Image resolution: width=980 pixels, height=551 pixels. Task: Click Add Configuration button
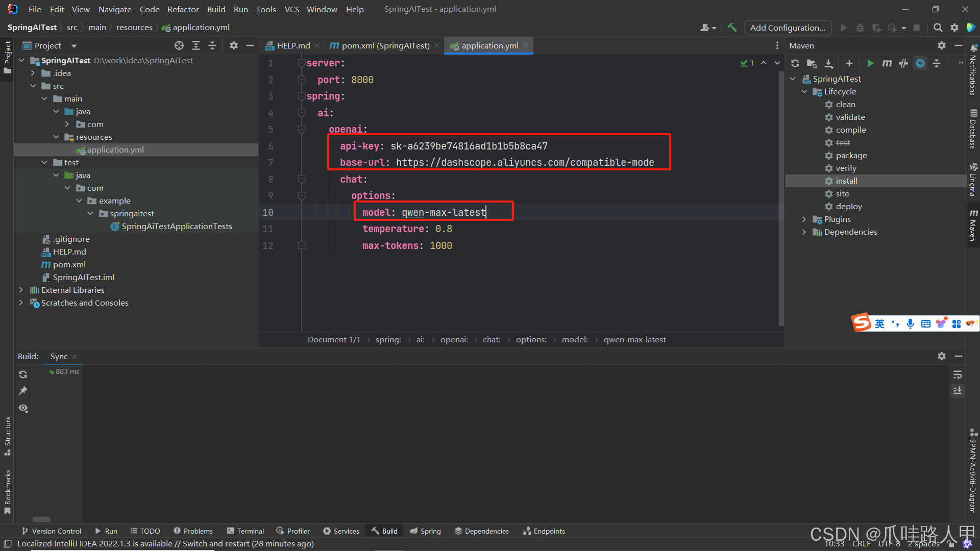point(788,28)
